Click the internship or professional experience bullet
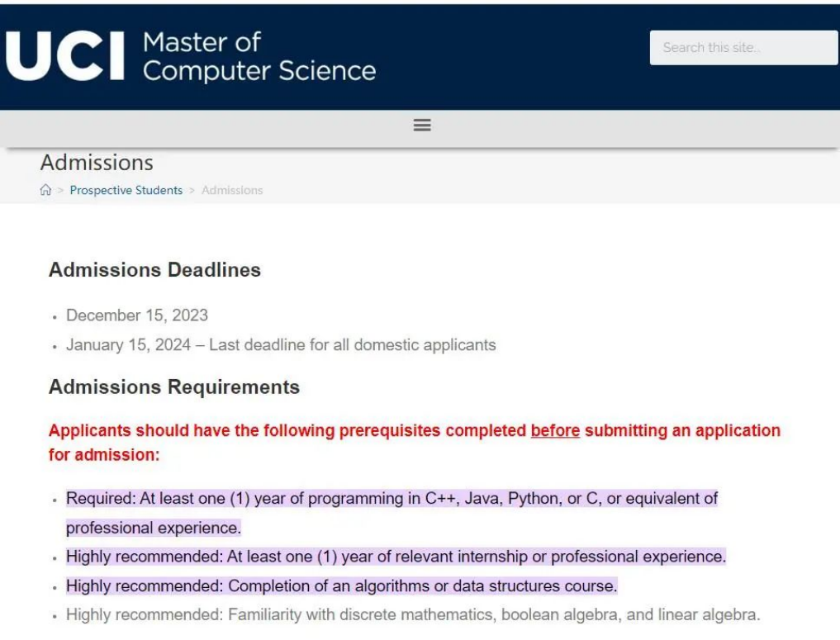The image size is (840, 640). point(396,557)
